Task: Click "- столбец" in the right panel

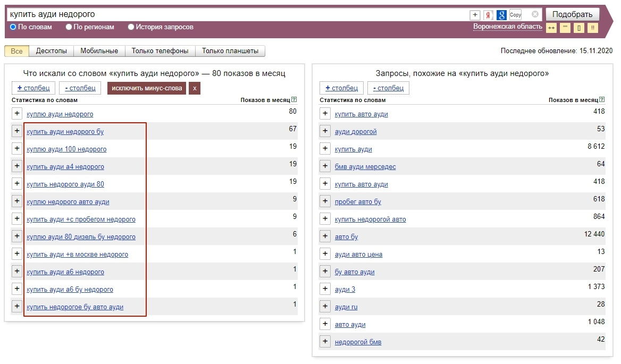Action: [389, 88]
